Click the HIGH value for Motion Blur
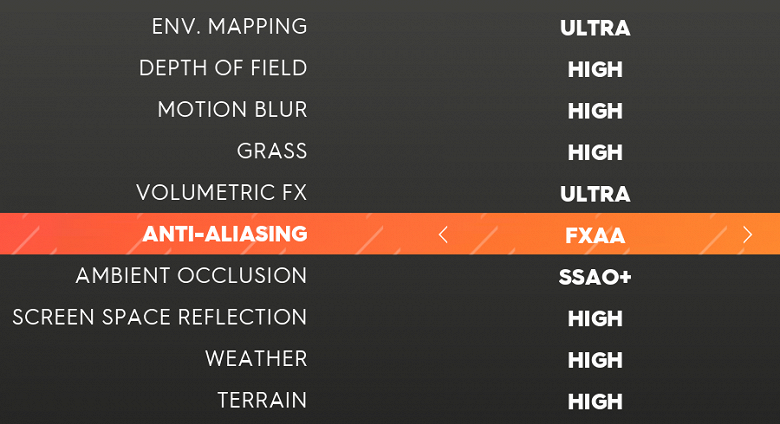The height and width of the screenshot is (424, 780). click(x=595, y=111)
